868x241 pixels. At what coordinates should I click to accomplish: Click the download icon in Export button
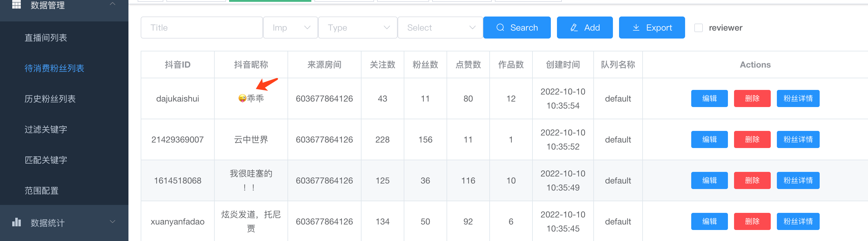(x=636, y=27)
